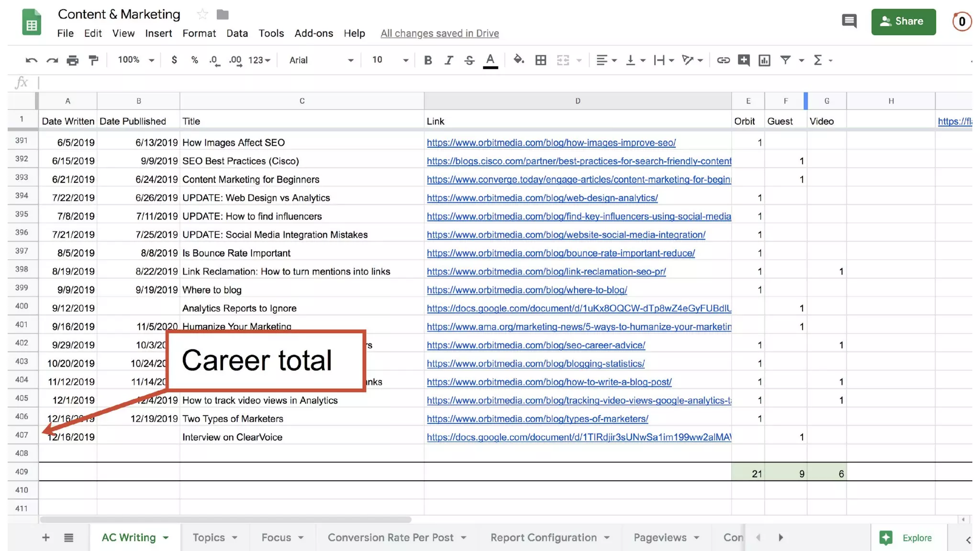Image resolution: width=980 pixels, height=551 pixels.
Task: Click the print icon
Action: point(72,60)
